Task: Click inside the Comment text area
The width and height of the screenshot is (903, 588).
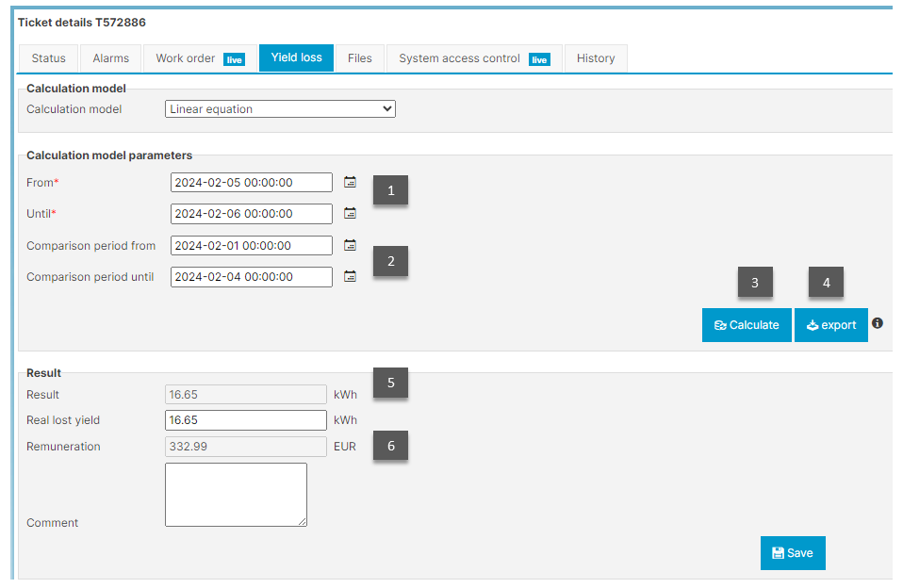Action: (236, 495)
